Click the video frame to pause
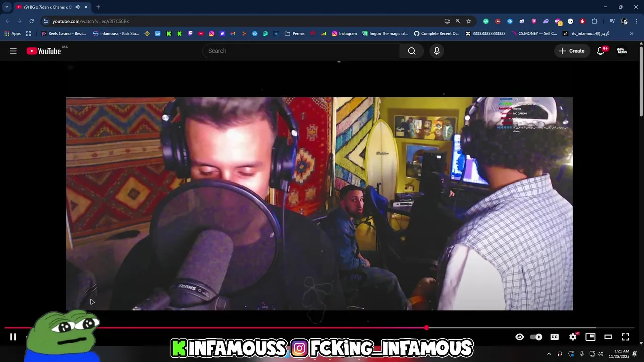The width and height of the screenshot is (644, 362). click(319, 204)
